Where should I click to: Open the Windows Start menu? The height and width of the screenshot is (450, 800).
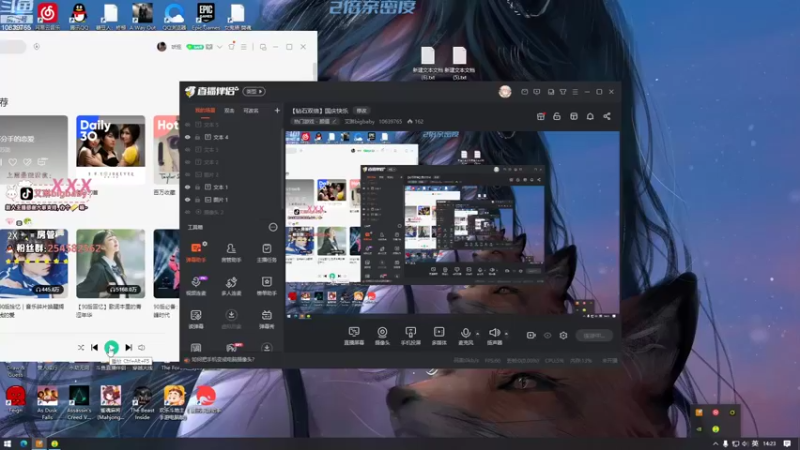click(7, 443)
